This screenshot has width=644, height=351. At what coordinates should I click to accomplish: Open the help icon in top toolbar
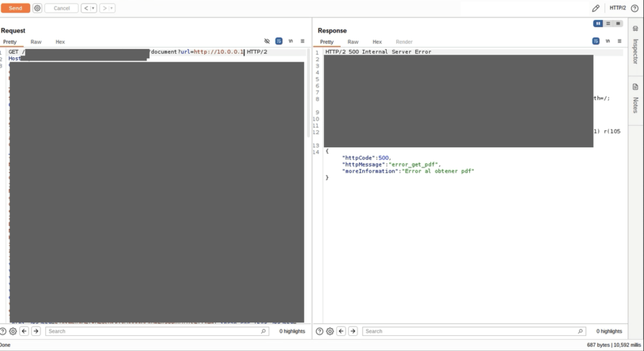click(635, 8)
